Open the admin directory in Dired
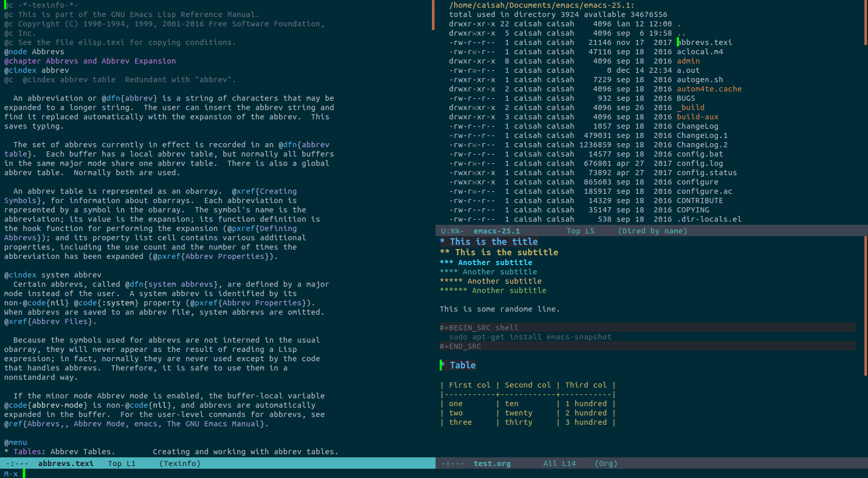 click(688, 61)
